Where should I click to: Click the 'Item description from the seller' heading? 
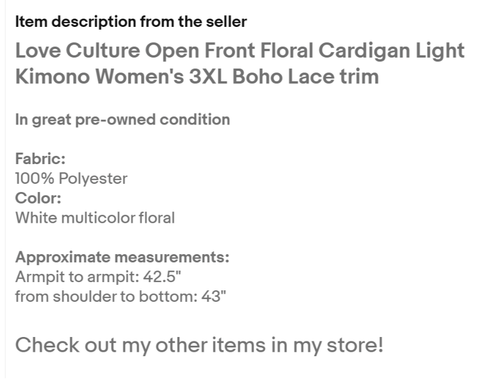[x=131, y=22]
